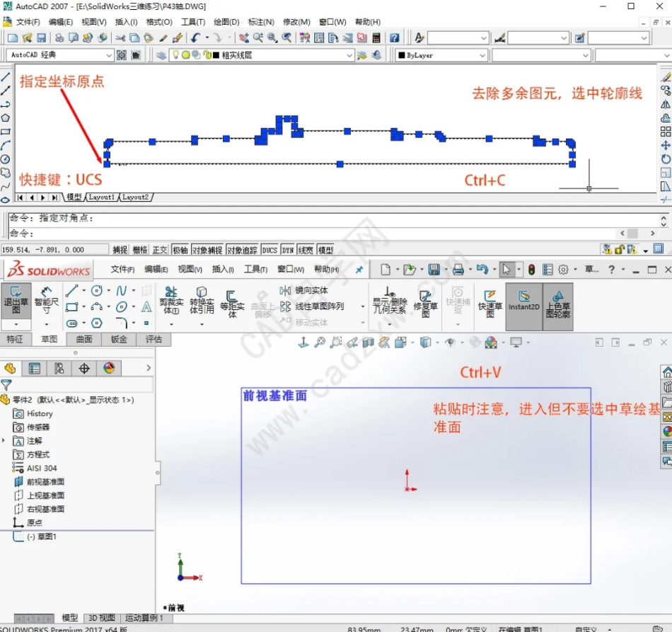Click SolidWorks save disk icon
The image size is (672, 632).
(434, 269)
